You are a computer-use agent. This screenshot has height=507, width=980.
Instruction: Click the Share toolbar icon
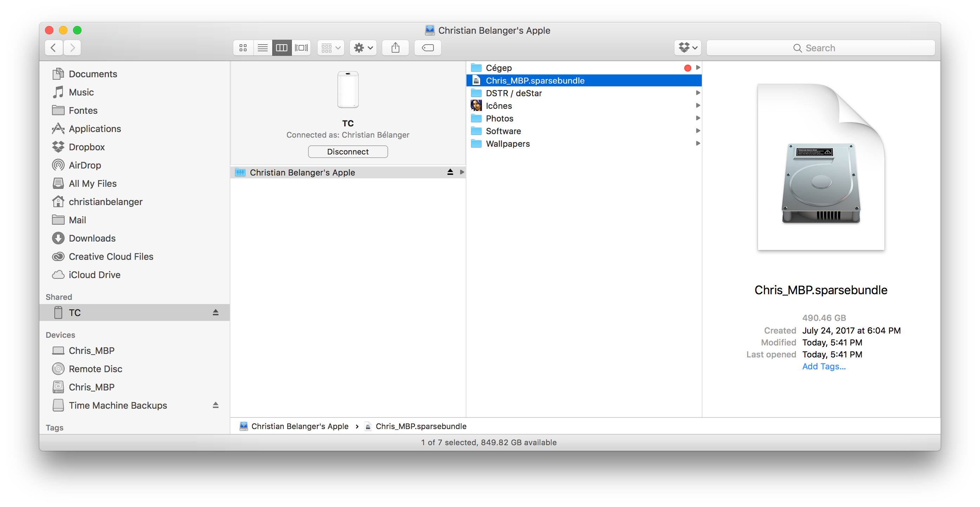[395, 48]
